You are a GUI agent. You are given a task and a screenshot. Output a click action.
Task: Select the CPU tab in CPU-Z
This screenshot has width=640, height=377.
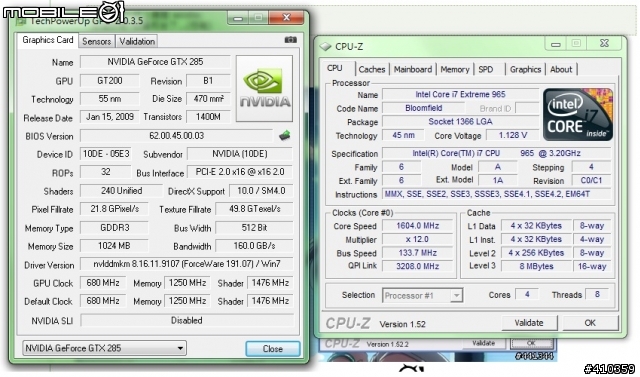(335, 68)
